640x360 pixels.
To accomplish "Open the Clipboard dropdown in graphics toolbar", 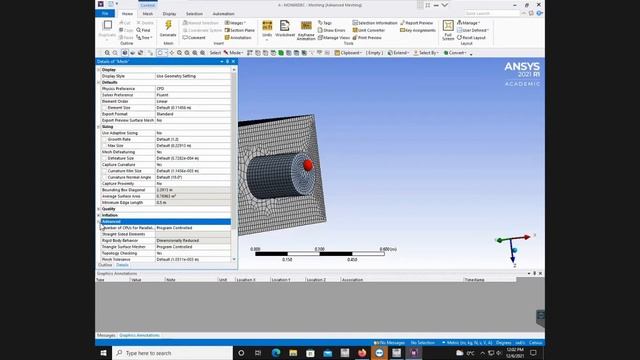I will (349, 53).
